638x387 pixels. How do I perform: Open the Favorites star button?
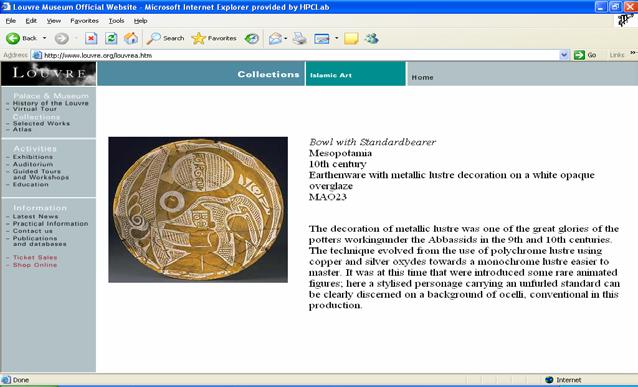pyautogui.click(x=214, y=38)
